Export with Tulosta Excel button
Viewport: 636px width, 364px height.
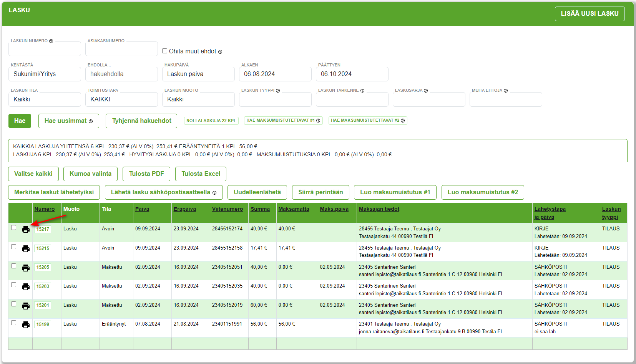[x=201, y=174]
